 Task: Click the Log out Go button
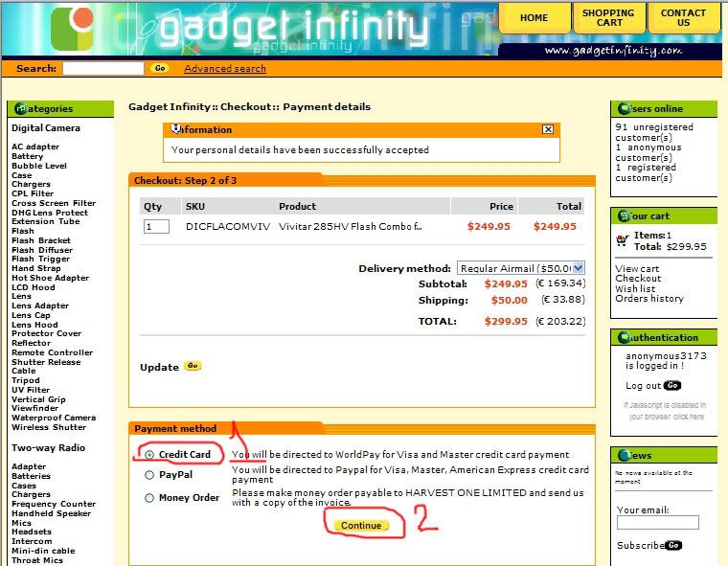click(x=672, y=385)
